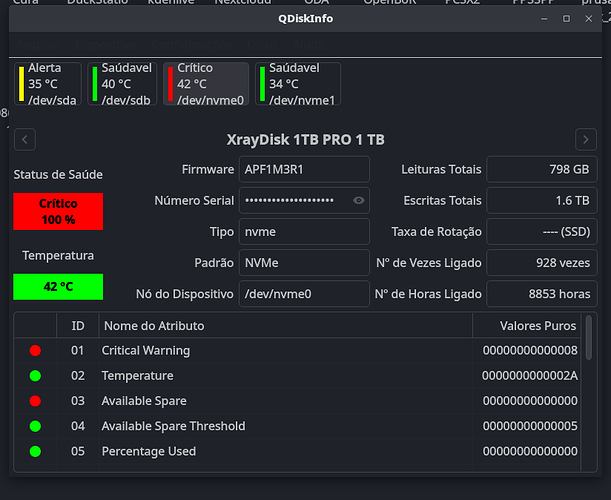
Task: Click green status dot for Temperature row
Action: click(35, 376)
